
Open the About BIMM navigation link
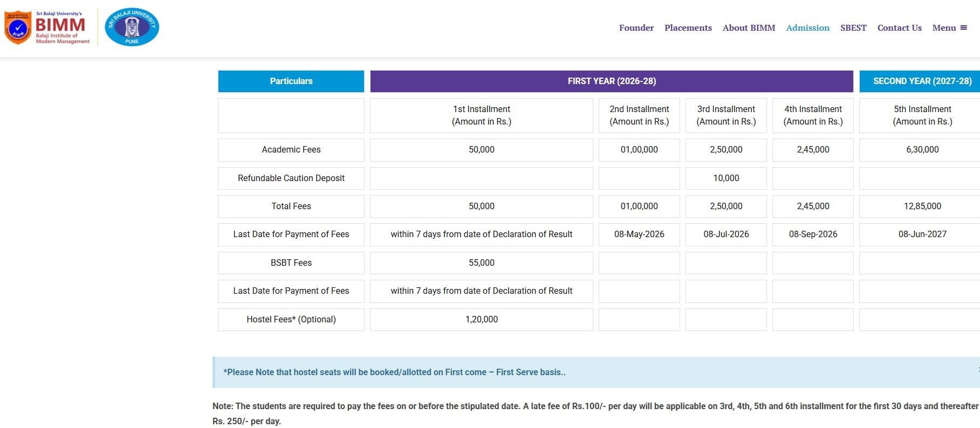(x=749, y=27)
